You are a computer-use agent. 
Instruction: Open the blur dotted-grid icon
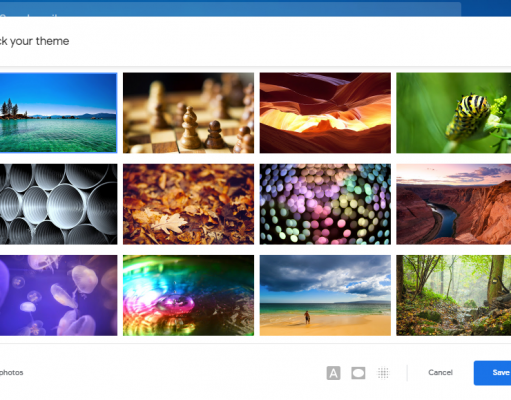(x=383, y=373)
